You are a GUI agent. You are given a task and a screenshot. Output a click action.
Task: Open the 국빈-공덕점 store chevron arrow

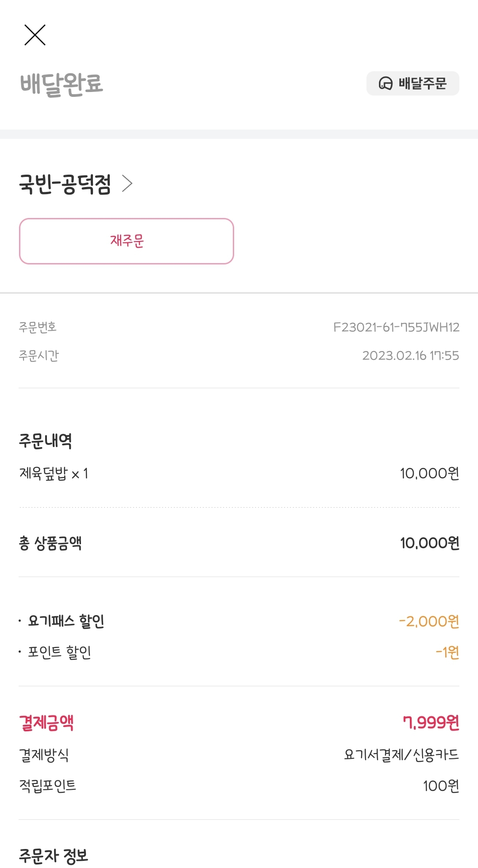pyautogui.click(x=127, y=184)
